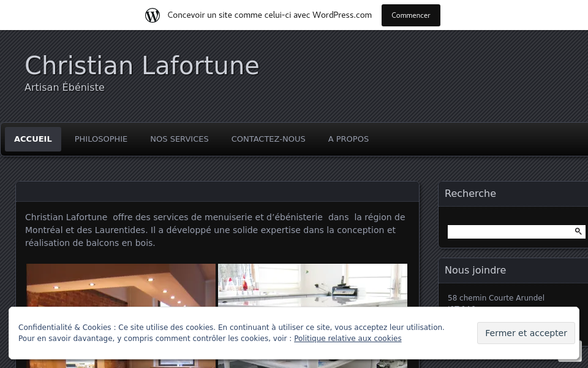Open the NOS SERVICES menu item
Viewport: 588px width, 368px height.
tap(179, 139)
